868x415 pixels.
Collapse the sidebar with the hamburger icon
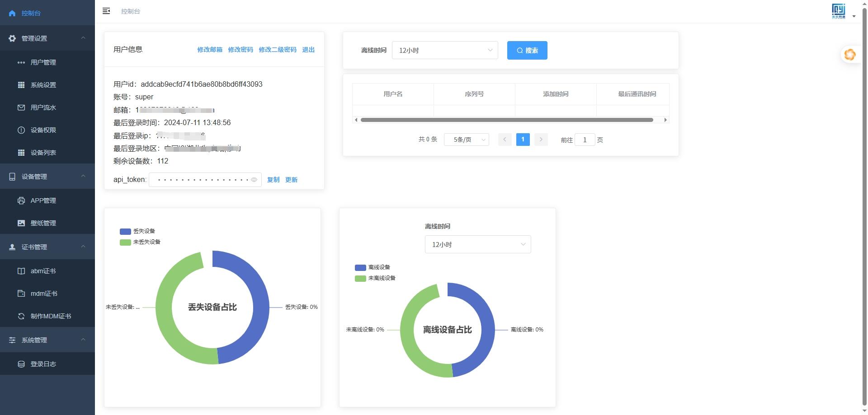point(106,11)
